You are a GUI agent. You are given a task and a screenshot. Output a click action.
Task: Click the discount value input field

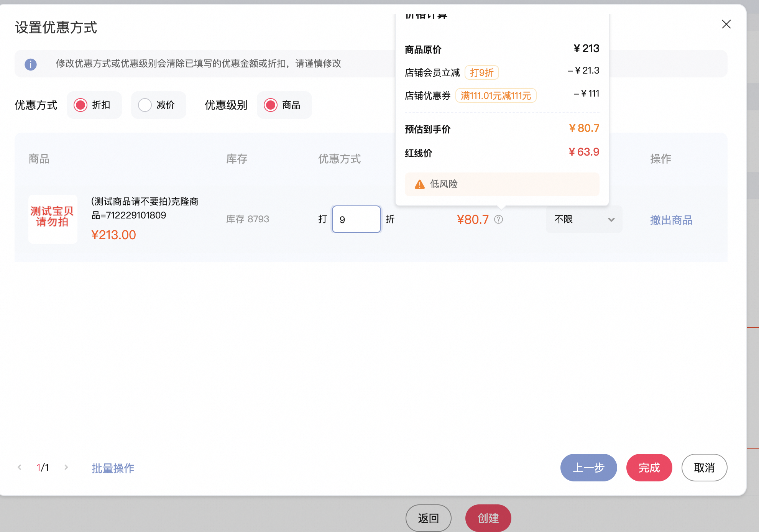[x=356, y=219]
